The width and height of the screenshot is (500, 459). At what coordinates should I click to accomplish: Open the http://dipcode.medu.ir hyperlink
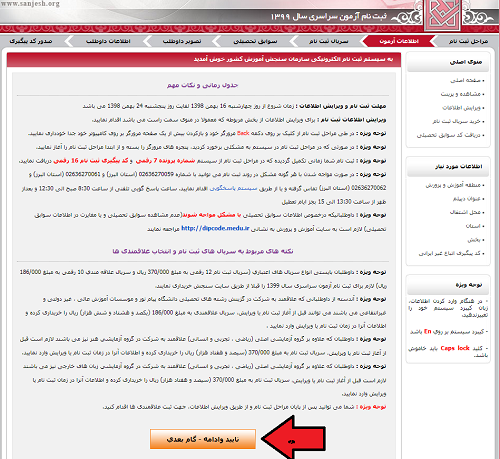pyautogui.click(x=215, y=228)
